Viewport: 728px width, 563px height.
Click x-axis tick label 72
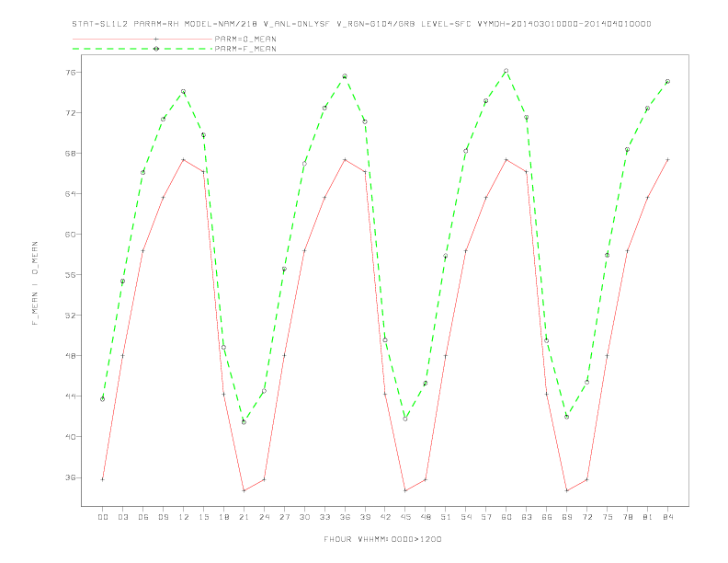pyautogui.click(x=586, y=517)
